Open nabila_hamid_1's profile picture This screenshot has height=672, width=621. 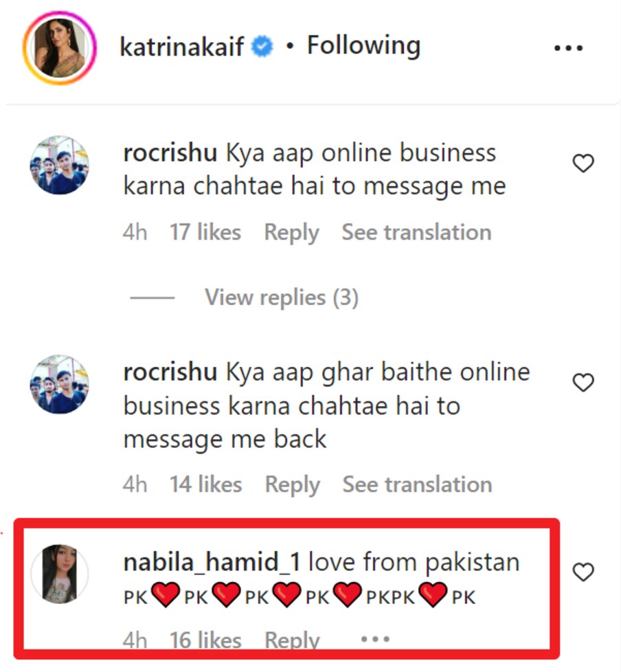click(x=61, y=574)
